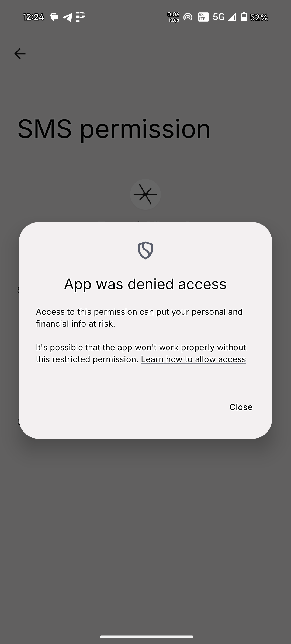This screenshot has width=291, height=644.
Task: Tap the network speed KB/s indicator
Action: pyautogui.click(x=174, y=17)
